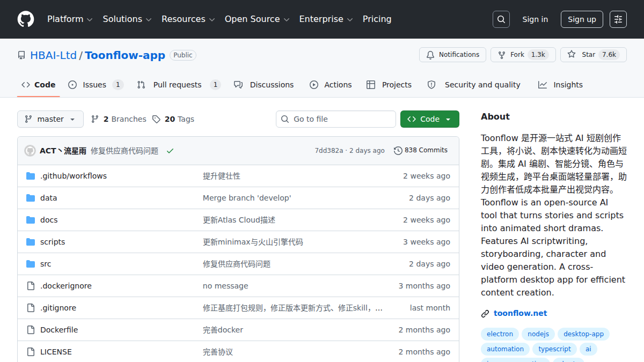
Task: Click the green commit status checkmark
Action: tap(170, 151)
